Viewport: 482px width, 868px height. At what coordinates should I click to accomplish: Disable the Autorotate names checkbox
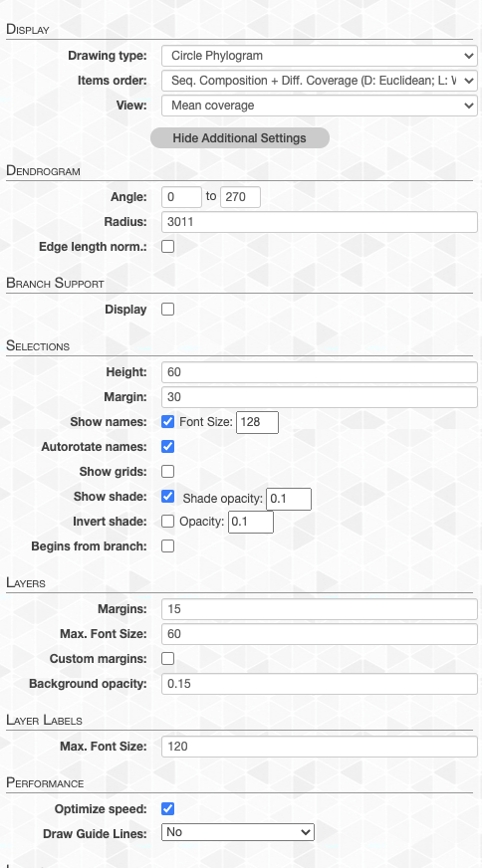point(168,446)
